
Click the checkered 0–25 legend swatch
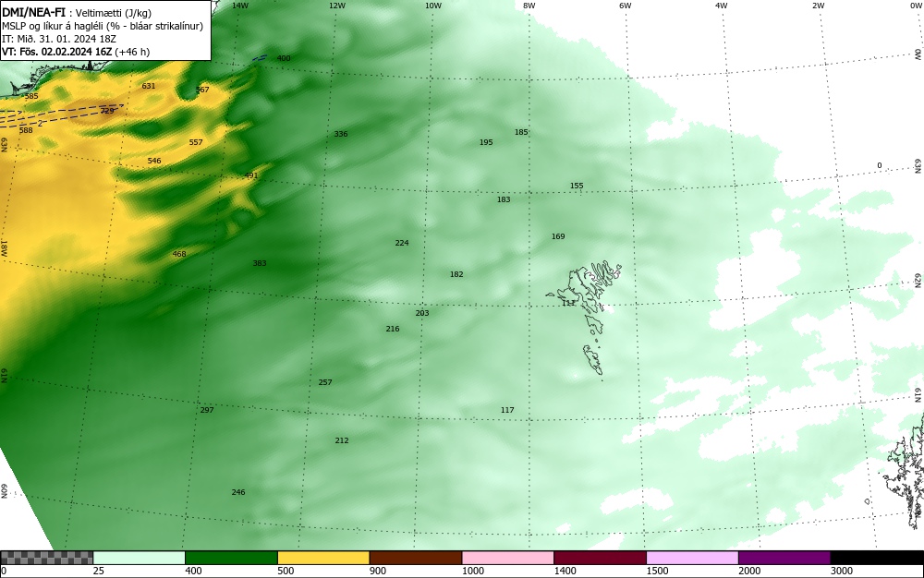(x=46, y=558)
